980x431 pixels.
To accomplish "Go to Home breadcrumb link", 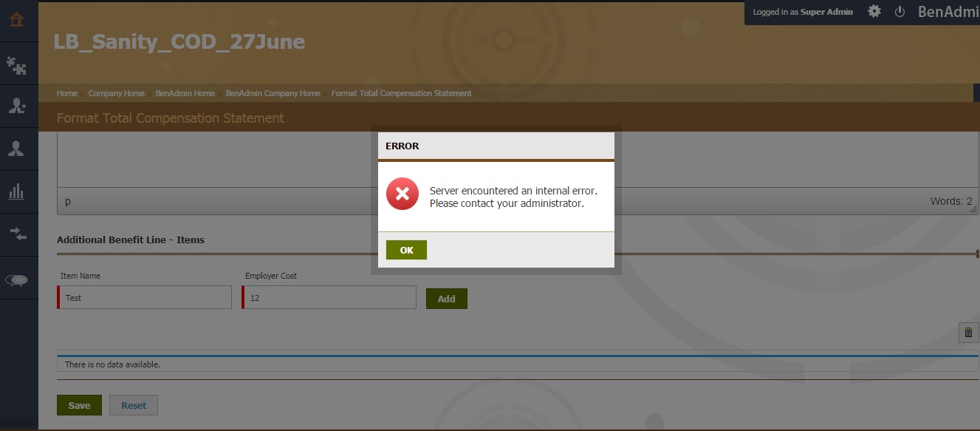I will (67, 93).
